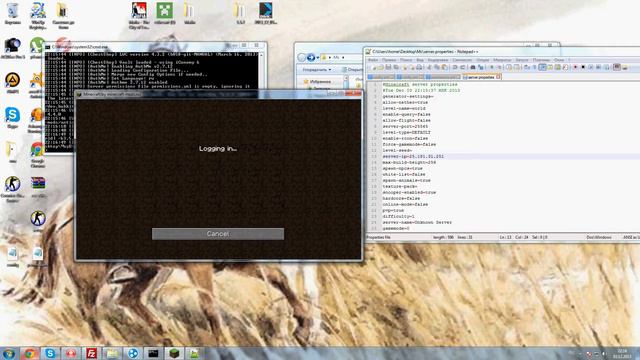The image size is (640, 360).
Task: Select the AIMP desktop icon
Action: pyautogui.click(x=12, y=83)
